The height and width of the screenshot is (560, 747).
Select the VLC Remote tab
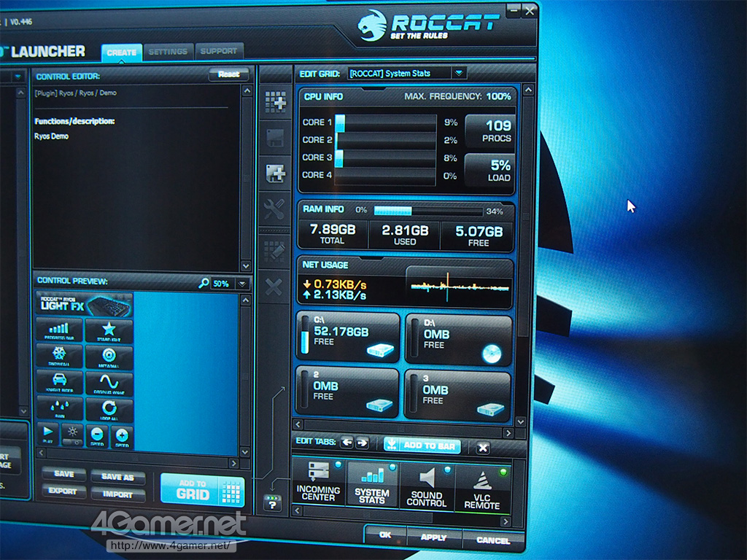pyautogui.click(x=481, y=489)
